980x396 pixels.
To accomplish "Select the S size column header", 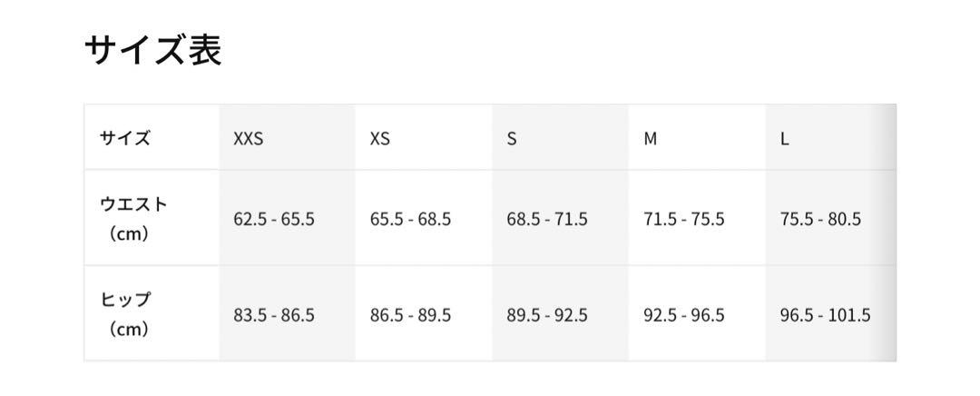I will click(x=512, y=138).
